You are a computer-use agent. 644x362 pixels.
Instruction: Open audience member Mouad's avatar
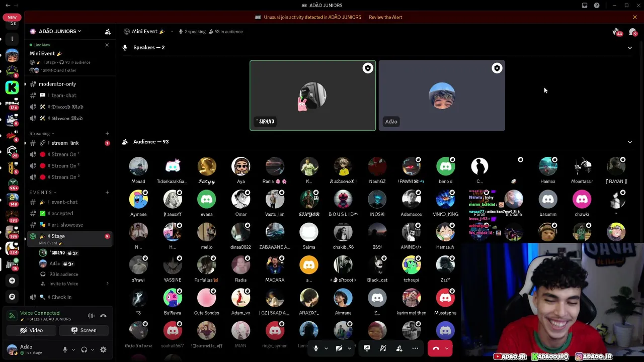[138, 167]
